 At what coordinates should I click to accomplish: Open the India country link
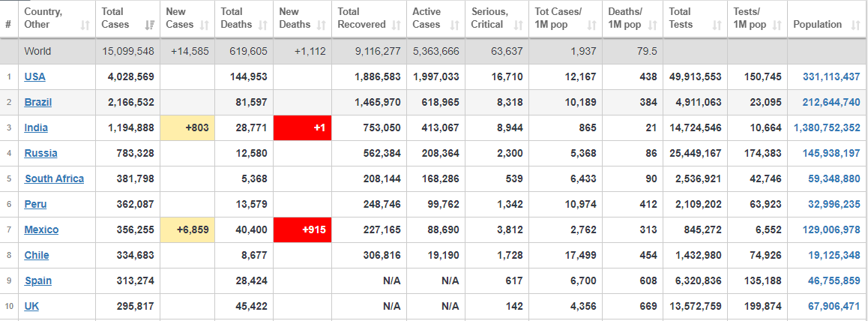coord(36,127)
